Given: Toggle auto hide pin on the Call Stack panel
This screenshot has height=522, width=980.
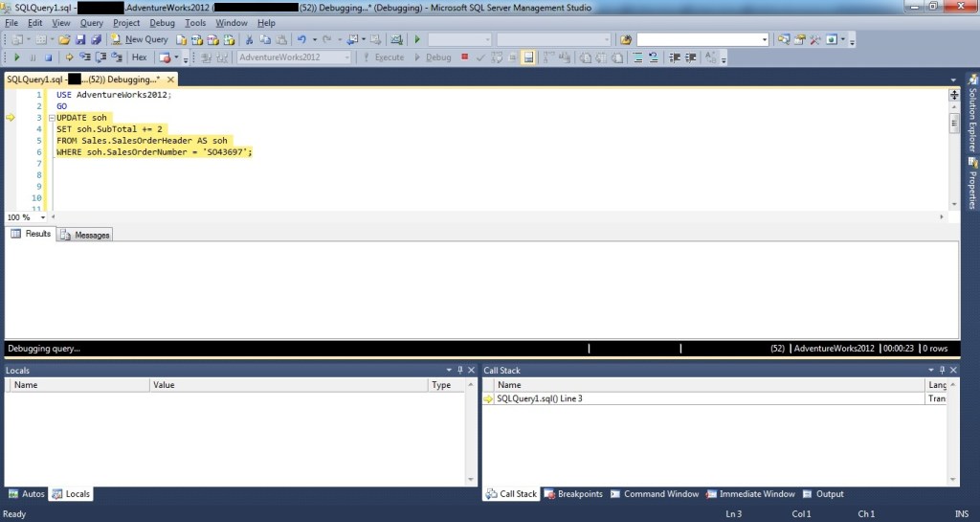Looking at the screenshot, I should (942, 370).
